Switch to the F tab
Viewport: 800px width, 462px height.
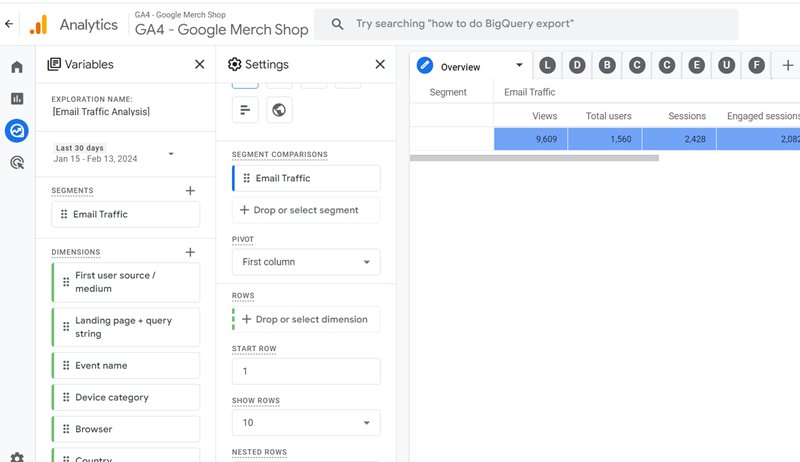pyautogui.click(x=757, y=65)
